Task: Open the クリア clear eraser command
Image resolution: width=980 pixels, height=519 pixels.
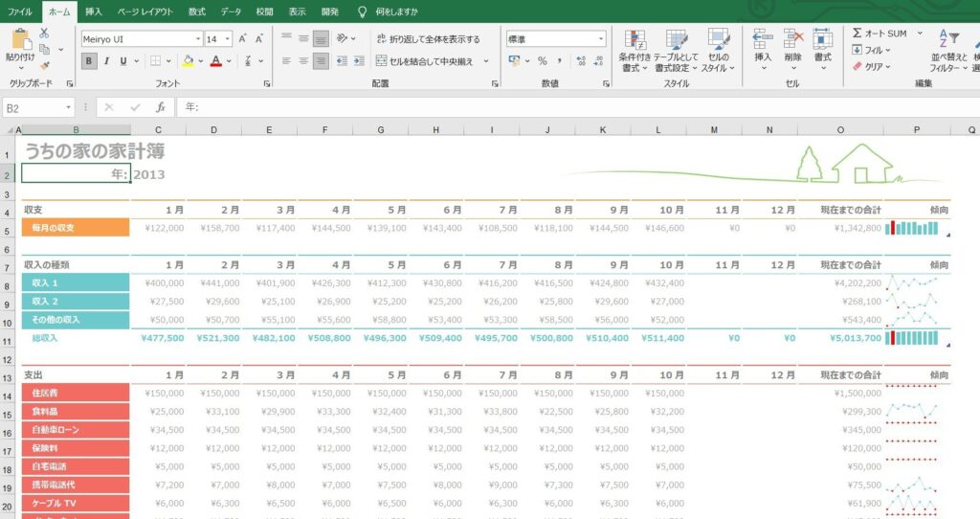Action: tap(871, 66)
